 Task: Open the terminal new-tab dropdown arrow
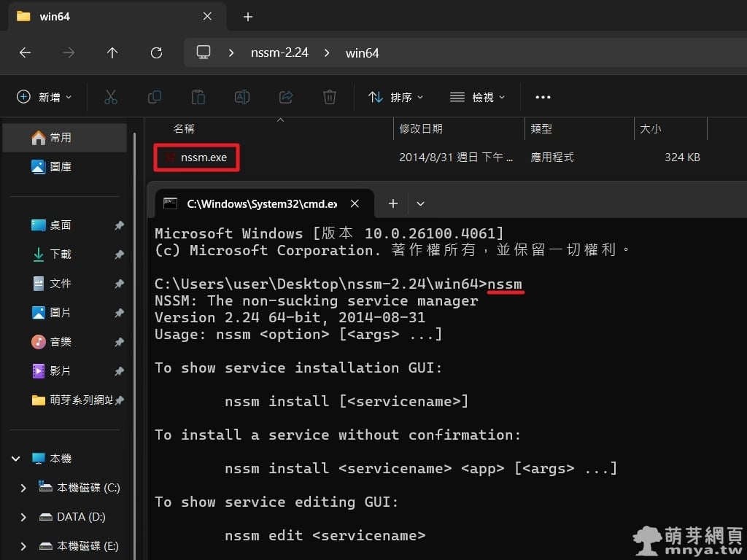[x=420, y=204]
